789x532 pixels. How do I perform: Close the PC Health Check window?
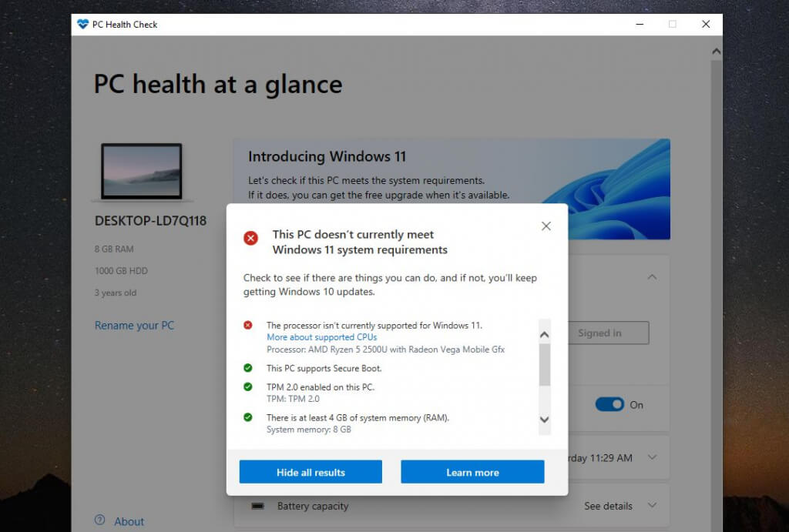(706, 24)
